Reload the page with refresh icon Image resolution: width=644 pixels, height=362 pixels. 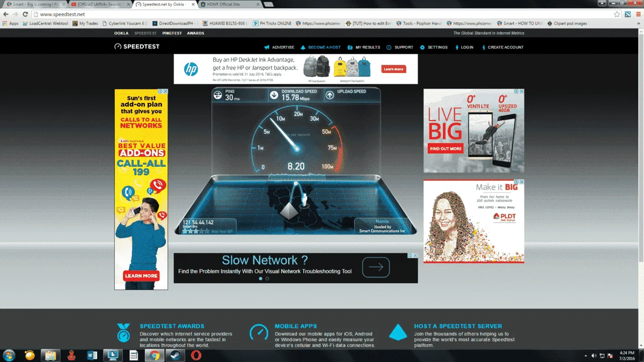(25, 14)
